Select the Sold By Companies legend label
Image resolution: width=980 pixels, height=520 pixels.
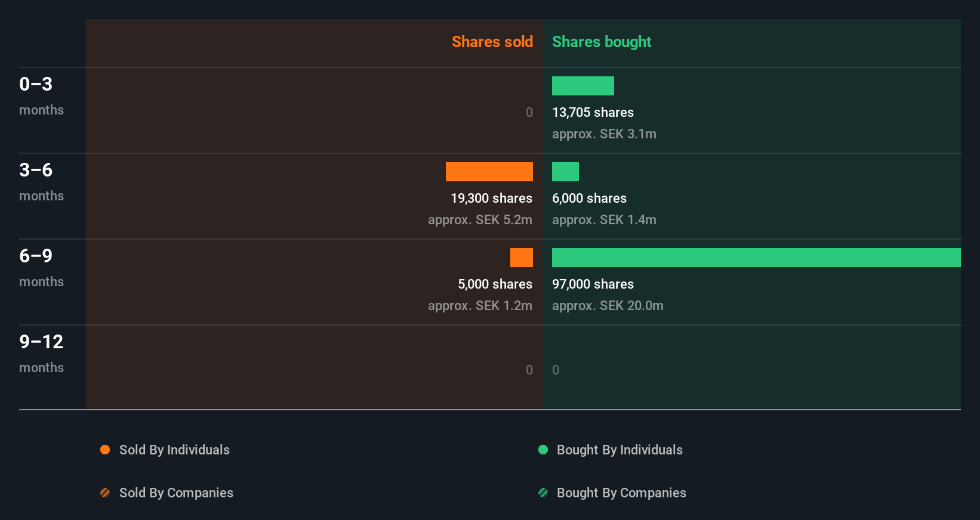click(176, 493)
